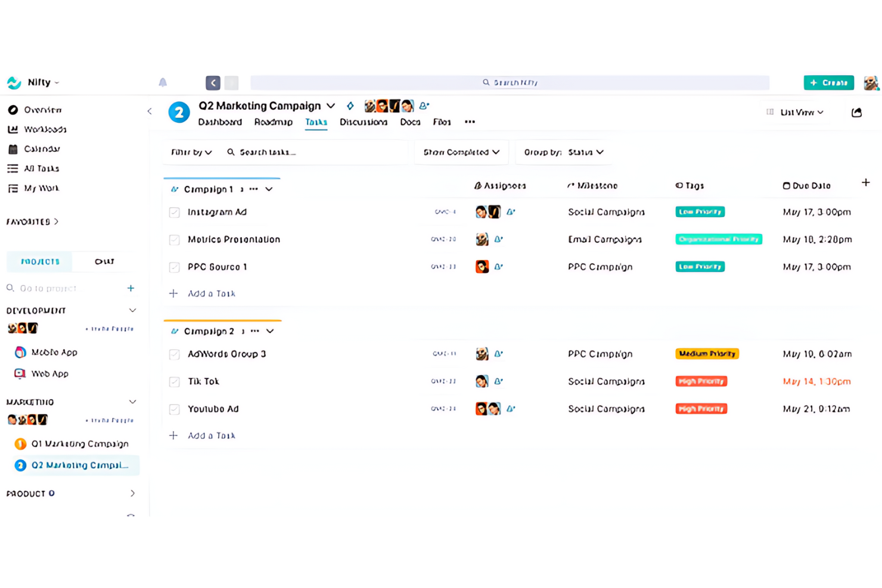Switch to the Docs tab

click(x=410, y=122)
